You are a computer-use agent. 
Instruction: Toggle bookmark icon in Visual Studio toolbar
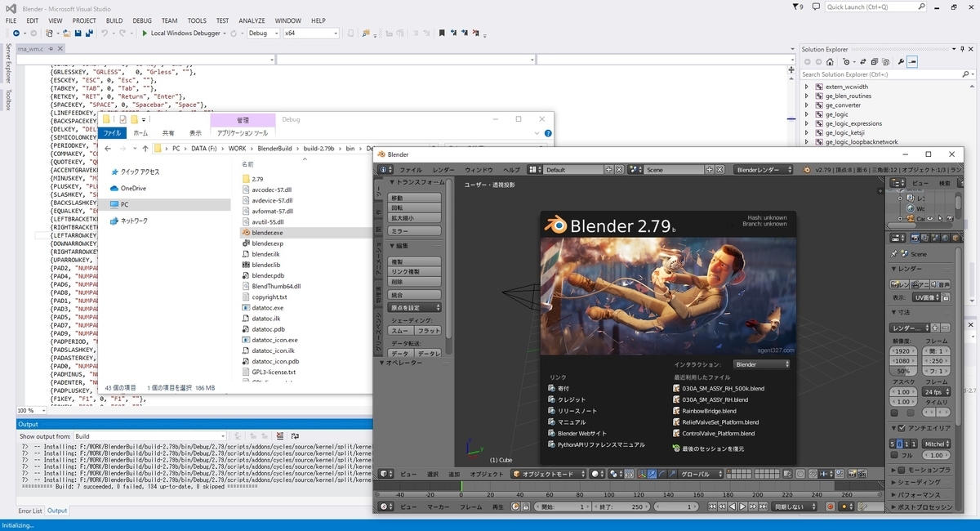click(x=442, y=33)
